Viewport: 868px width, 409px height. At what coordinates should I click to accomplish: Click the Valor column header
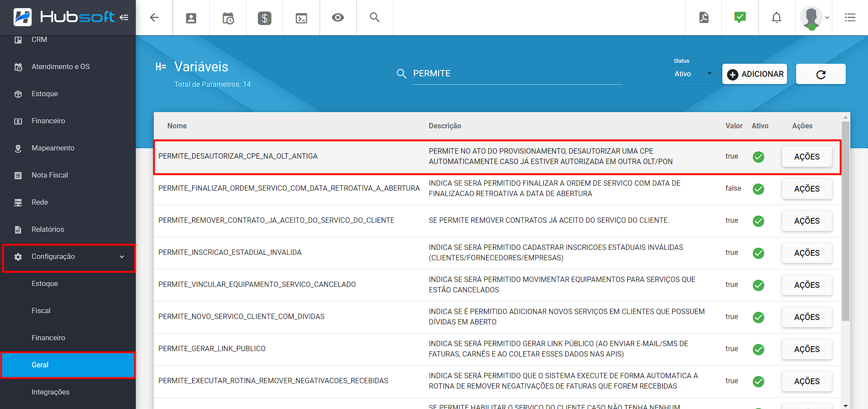click(734, 126)
